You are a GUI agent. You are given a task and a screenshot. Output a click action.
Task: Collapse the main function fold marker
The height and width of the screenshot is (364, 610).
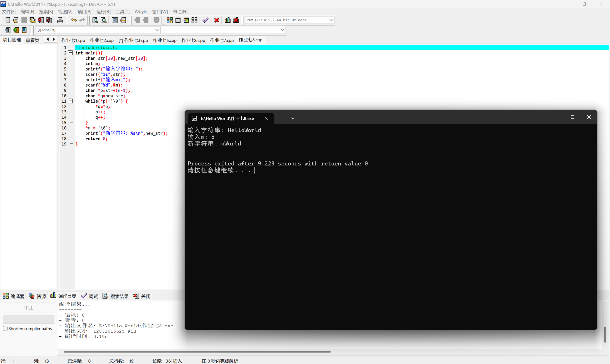[x=71, y=53]
